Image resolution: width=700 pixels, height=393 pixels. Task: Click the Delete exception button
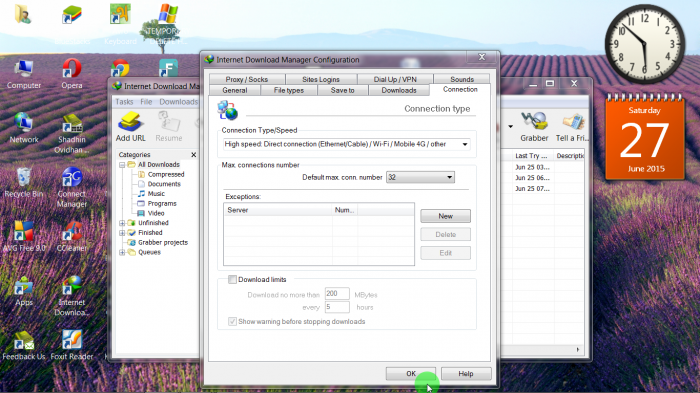pos(445,234)
